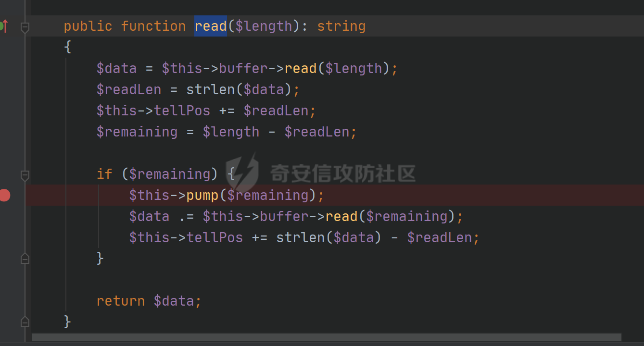Viewport: 644px width, 346px height.
Task: Remove the red breakpoint on the pump line
Action: (5, 195)
